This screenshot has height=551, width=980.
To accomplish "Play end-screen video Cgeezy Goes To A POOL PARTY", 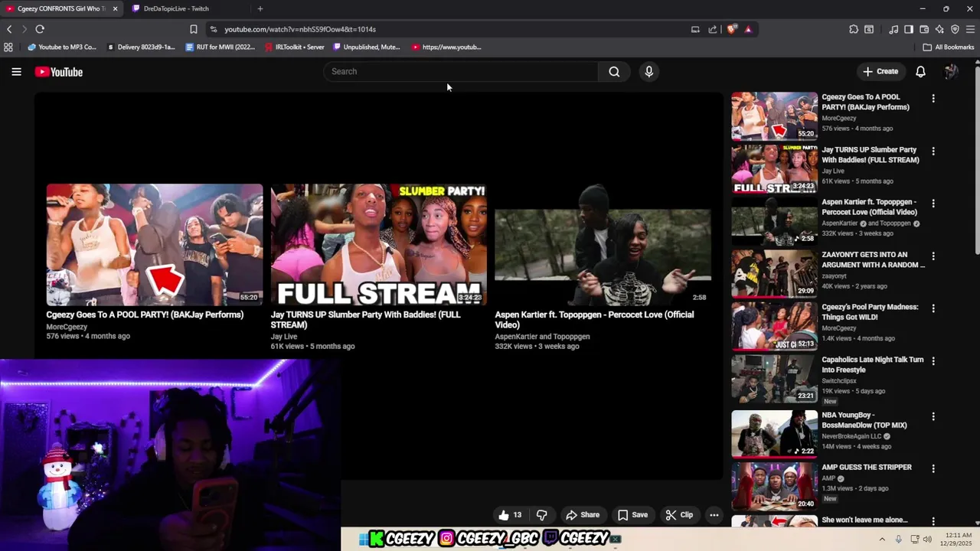I will [x=154, y=245].
